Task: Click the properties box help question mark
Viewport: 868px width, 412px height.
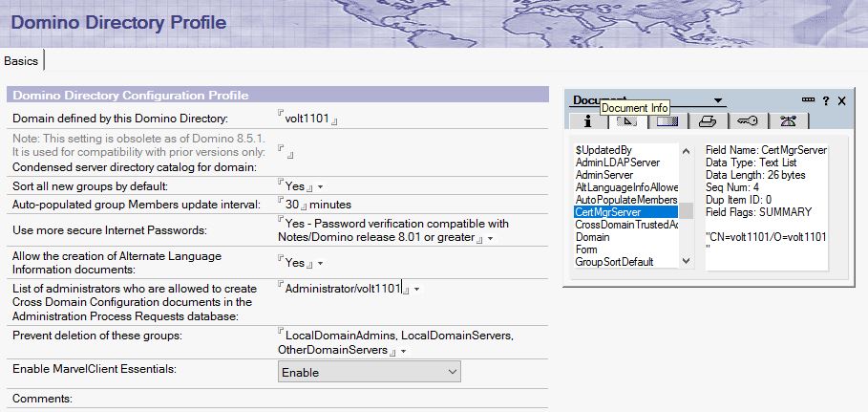Action: tap(825, 100)
